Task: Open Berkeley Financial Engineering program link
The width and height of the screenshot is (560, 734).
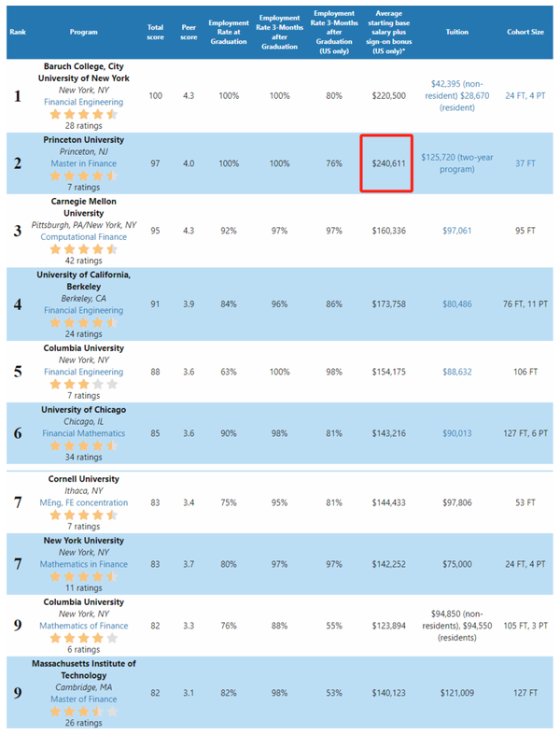Action: click(84, 310)
